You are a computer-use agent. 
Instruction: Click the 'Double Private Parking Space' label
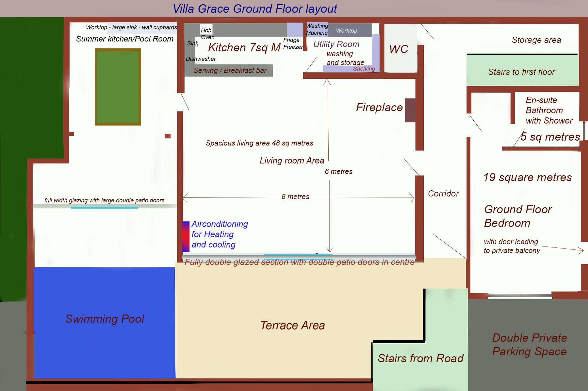(x=529, y=345)
